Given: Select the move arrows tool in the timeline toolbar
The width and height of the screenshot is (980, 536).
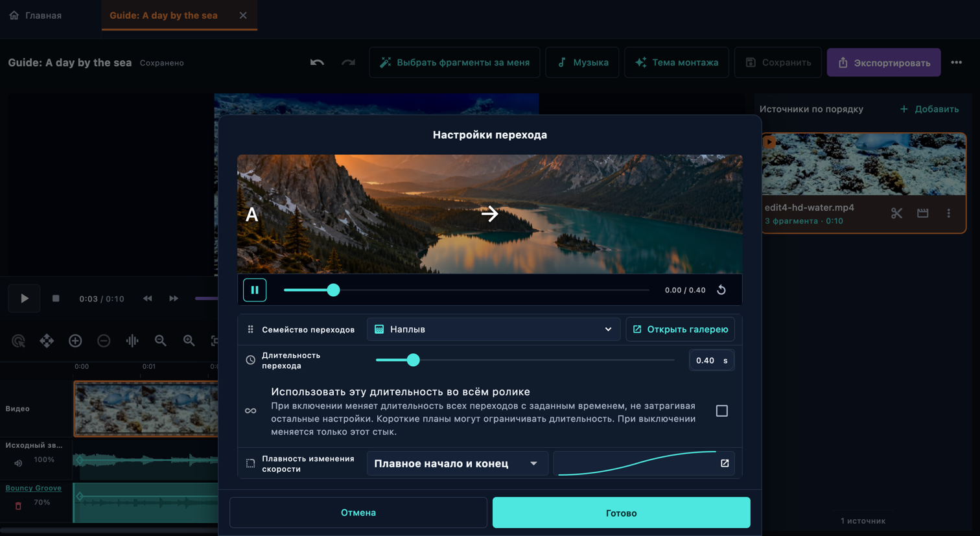Looking at the screenshot, I should point(47,340).
